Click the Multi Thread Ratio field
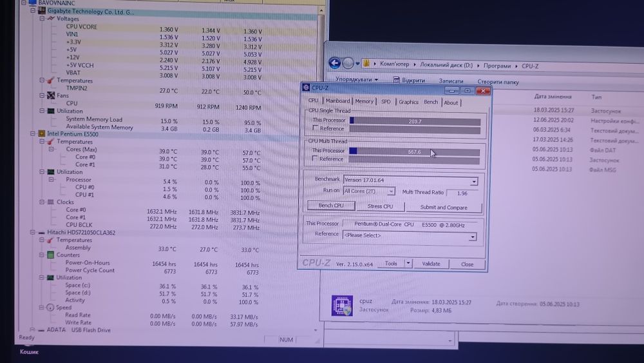Image resolution: width=644 pixels, height=363 pixels. pos(462,193)
